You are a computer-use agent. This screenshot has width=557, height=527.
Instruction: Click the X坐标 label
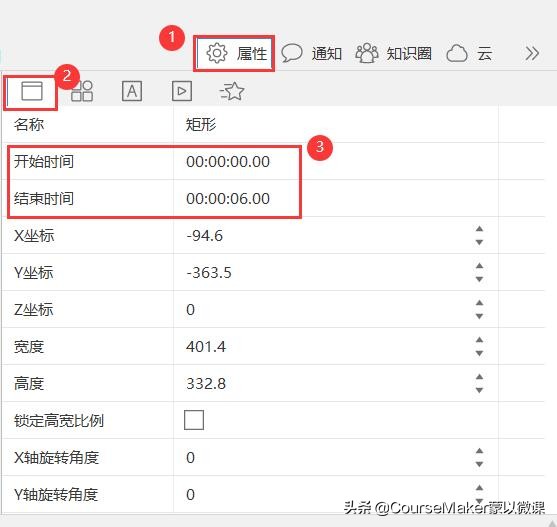[34, 236]
